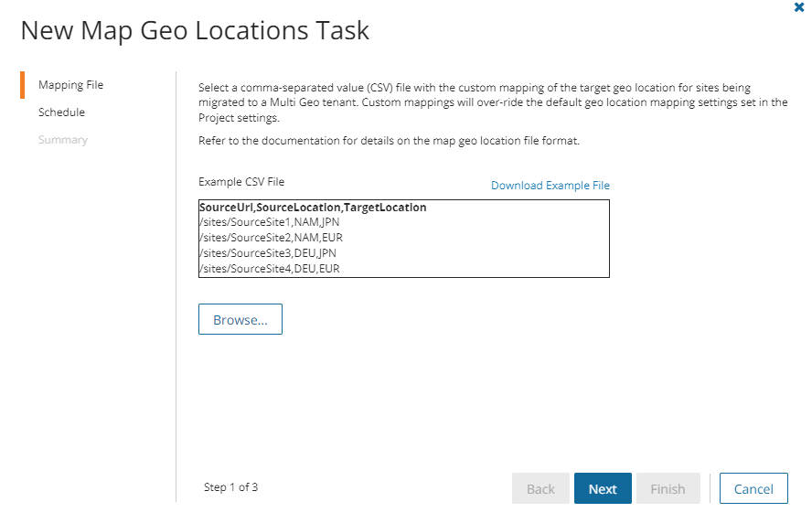Select the Mapping File step
This screenshot has height=523, width=812.
tap(70, 85)
